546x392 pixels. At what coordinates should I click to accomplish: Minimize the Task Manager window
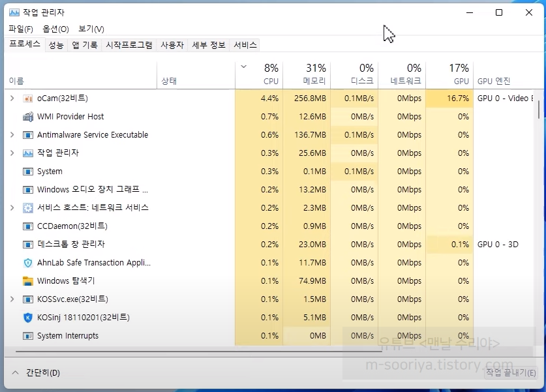pos(470,12)
